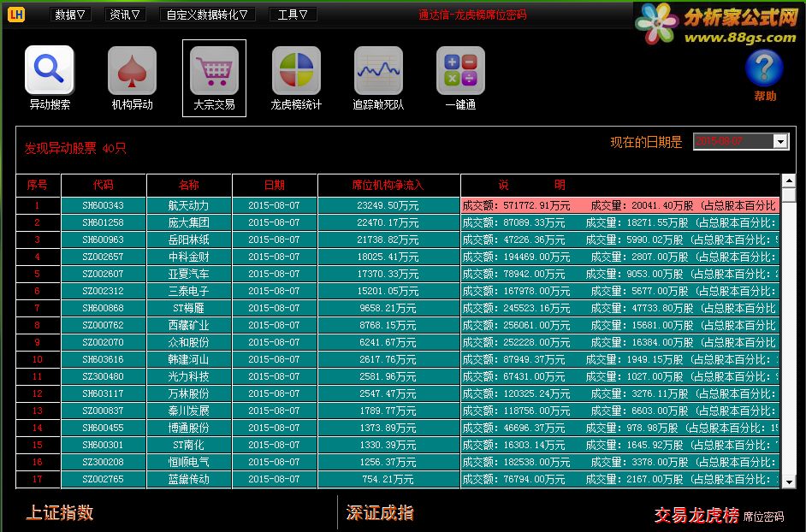Select the 亚夏汽车 name cell

[188, 274]
